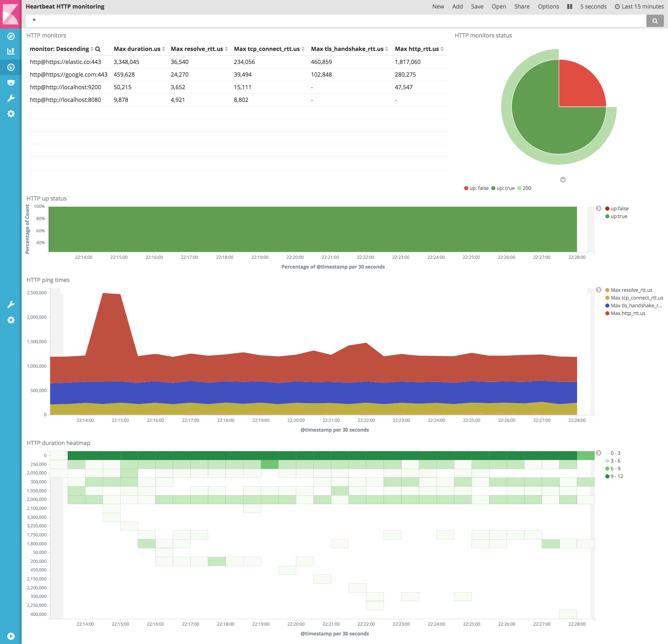
Task: Pause auto-refresh with the pause button
Action: click(569, 7)
